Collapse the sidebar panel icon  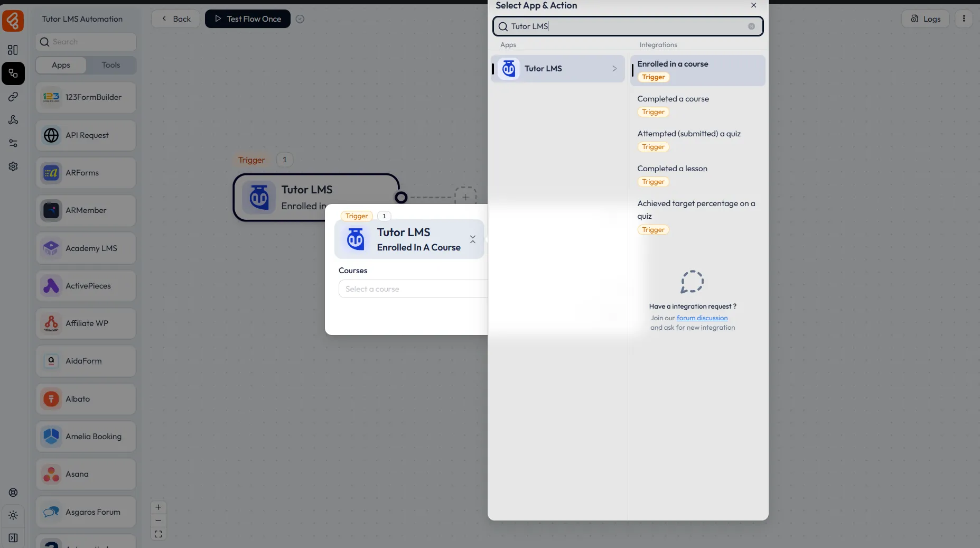13,538
